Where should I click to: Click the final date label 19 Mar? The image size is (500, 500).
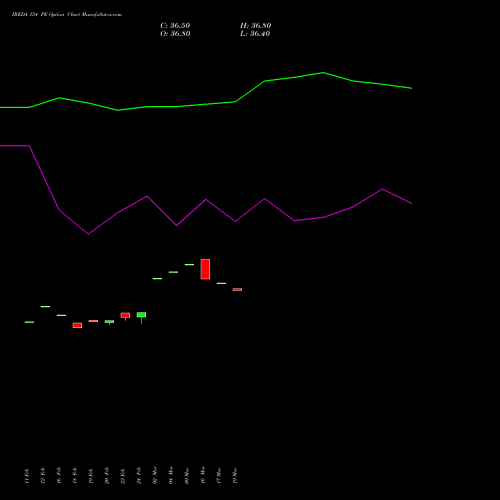pos(235,475)
